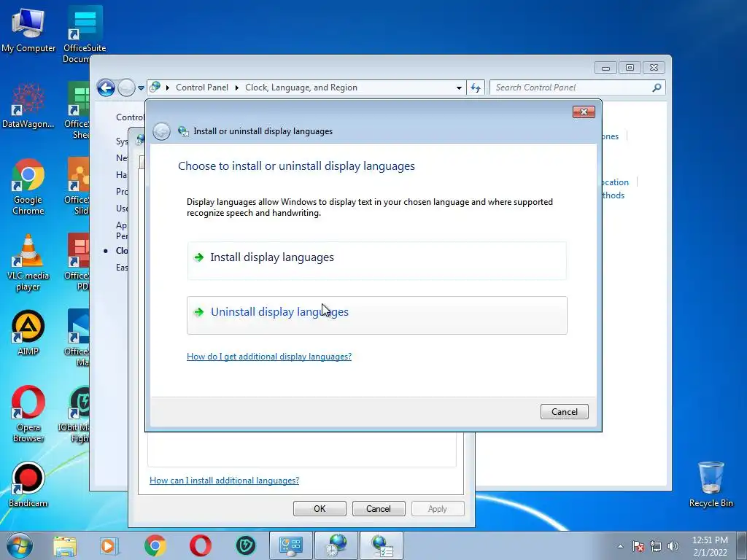The height and width of the screenshot is (560, 747).
Task: Switch to Region and Language taskbar button
Action: (336, 545)
